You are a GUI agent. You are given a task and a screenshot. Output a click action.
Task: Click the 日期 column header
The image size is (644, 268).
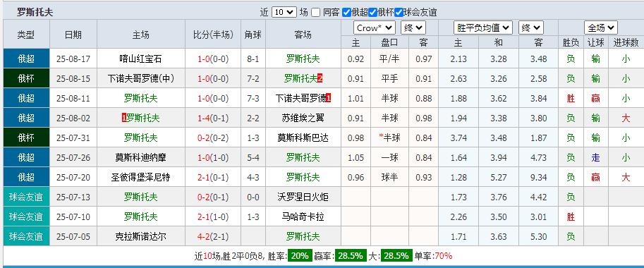click(x=73, y=35)
